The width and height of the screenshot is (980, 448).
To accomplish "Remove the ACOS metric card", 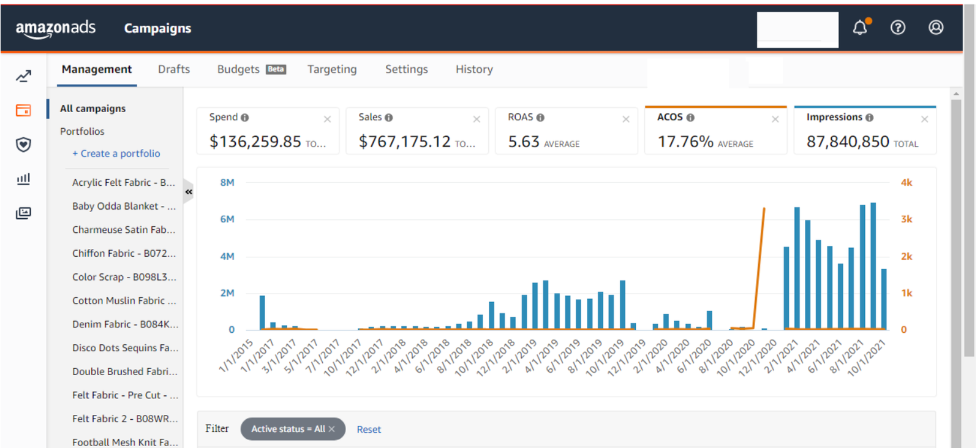I will coord(775,120).
